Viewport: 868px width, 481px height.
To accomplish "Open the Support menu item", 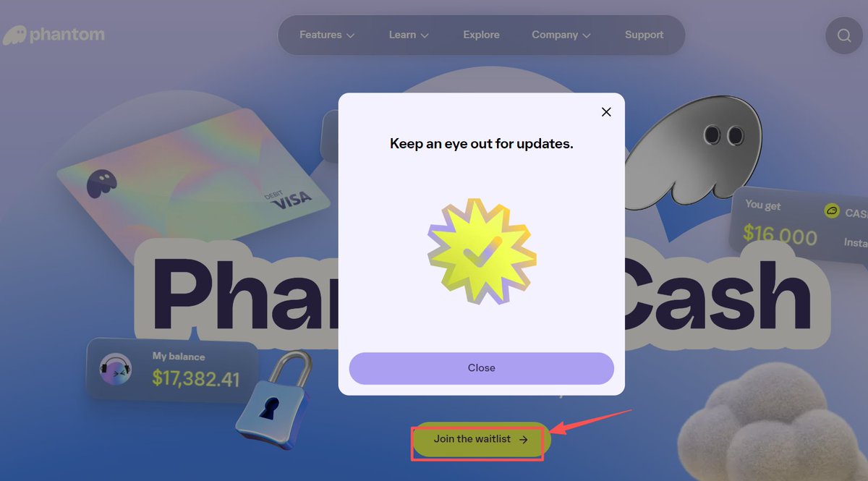I will pos(644,35).
